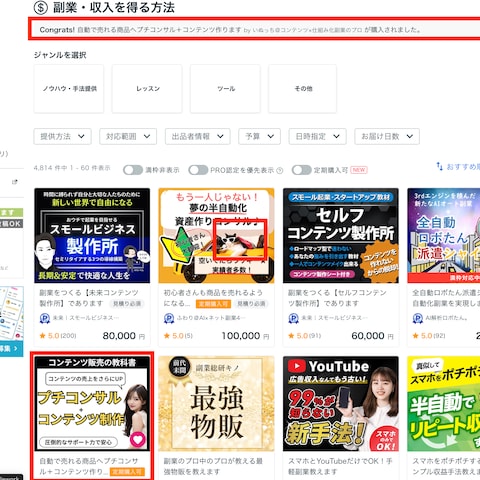Click the dollar icon beside 副業・収入を得る方法 heading
Screen dimensions: 480x480
[x=41, y=7]
